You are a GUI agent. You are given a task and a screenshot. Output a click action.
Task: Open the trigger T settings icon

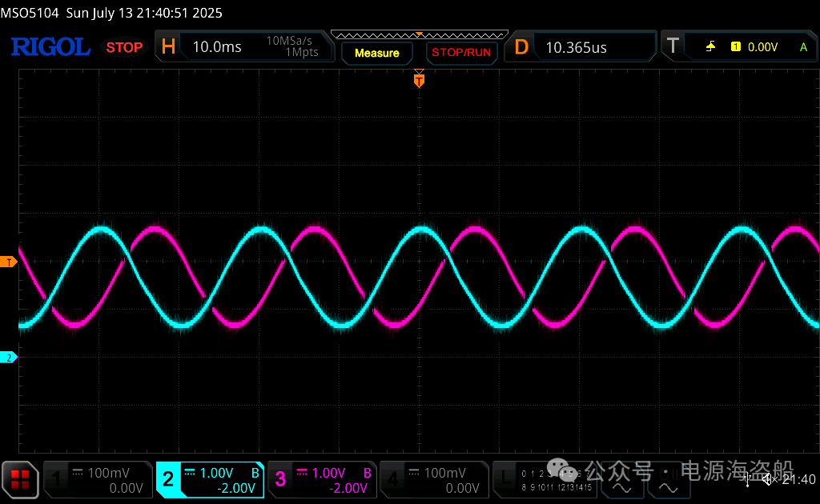click(673, 46)
